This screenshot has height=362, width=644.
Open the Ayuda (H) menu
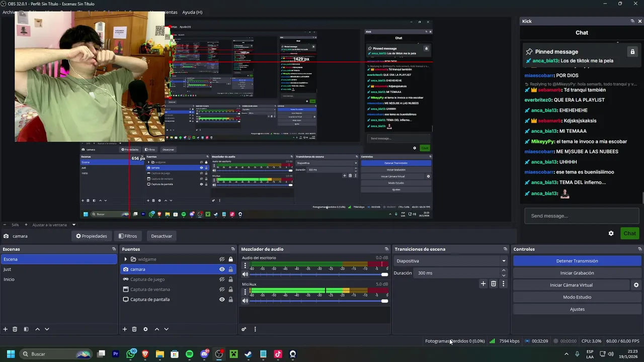192,12
